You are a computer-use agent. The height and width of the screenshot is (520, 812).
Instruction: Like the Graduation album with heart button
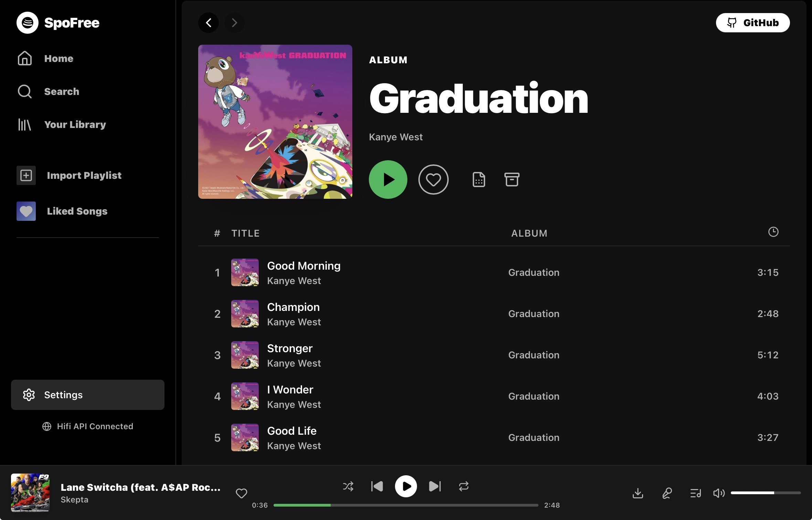click(433, 180)
